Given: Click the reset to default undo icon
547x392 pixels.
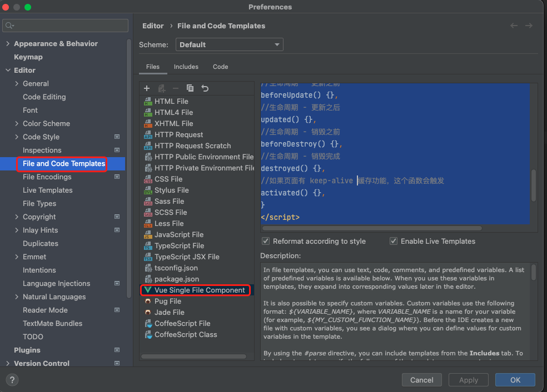Looking at the screenshot, I should tap(205, 88).
